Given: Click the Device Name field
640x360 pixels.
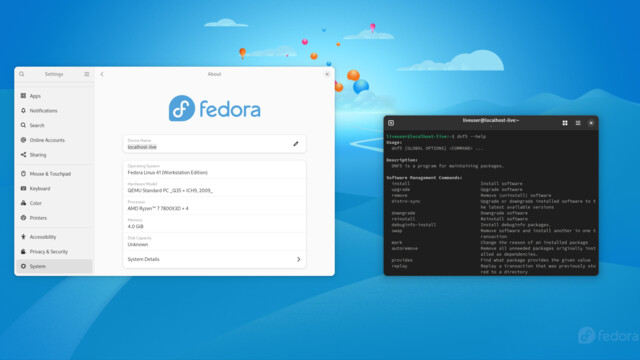Looking at the screenshot, I should coord(214,144).
